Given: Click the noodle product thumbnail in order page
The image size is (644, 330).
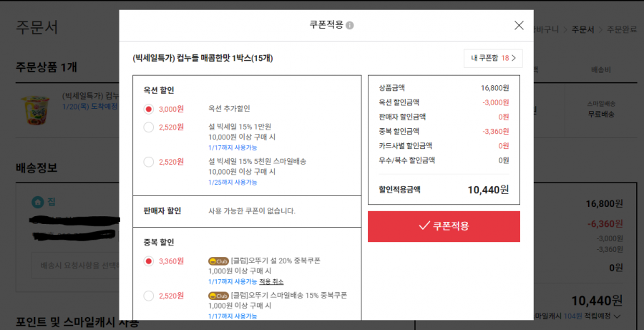Looking at the screenshot, I should [x=35, y=110].
